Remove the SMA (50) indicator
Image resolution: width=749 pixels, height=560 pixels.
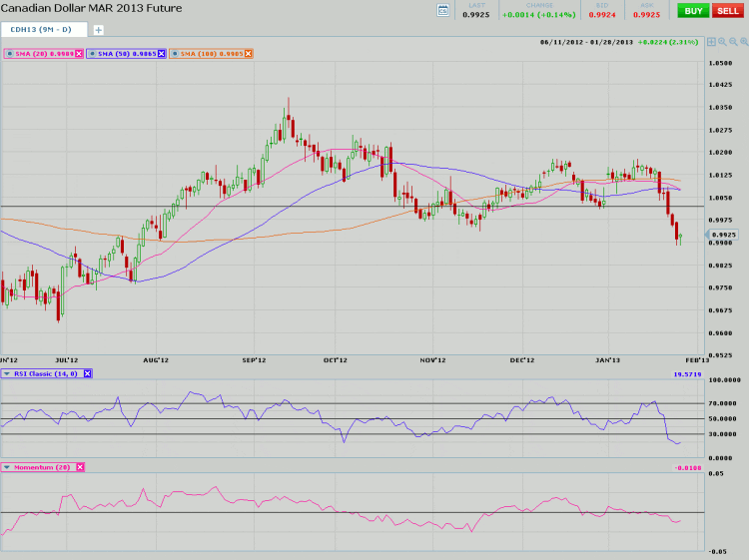pyautogui.click(x=162, y=53)
